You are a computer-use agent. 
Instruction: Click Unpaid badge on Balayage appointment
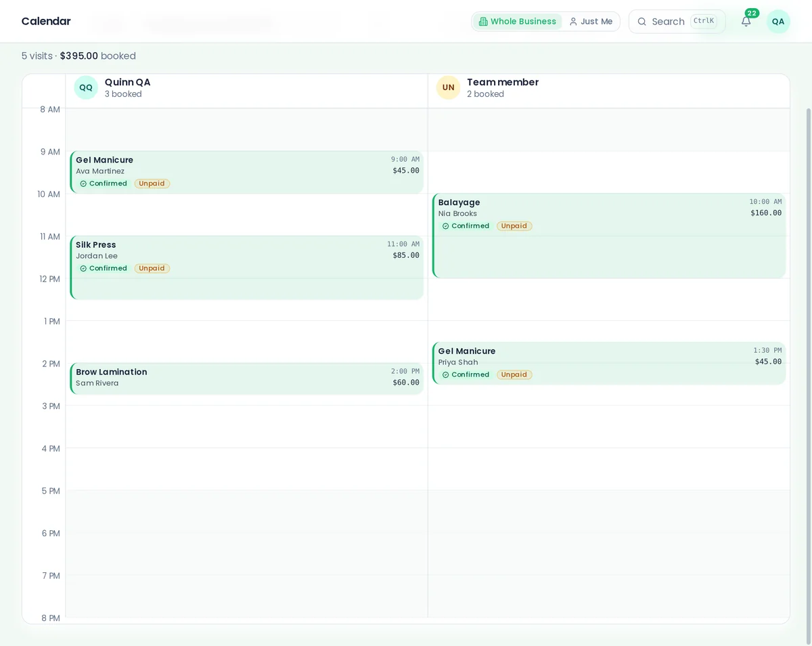[x=514, y=226]
